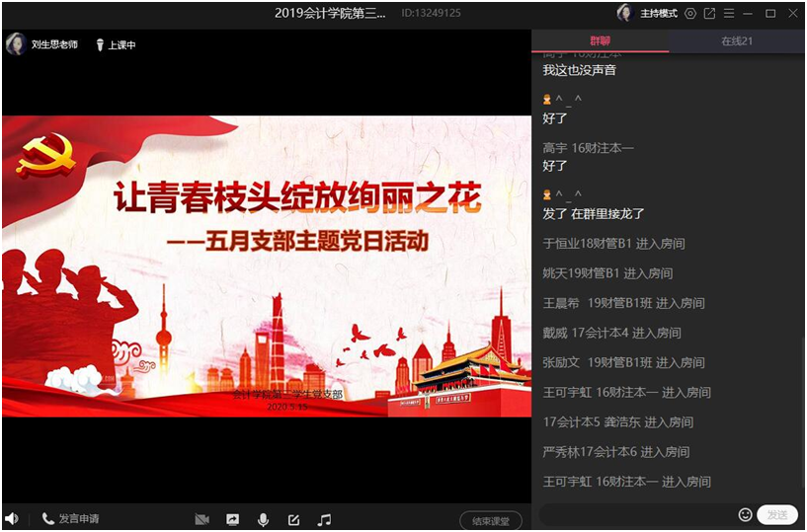Screen dimensions: 807x532
Task: Click 姚天19财管B1 进入房间 entry
Action: 607,273
